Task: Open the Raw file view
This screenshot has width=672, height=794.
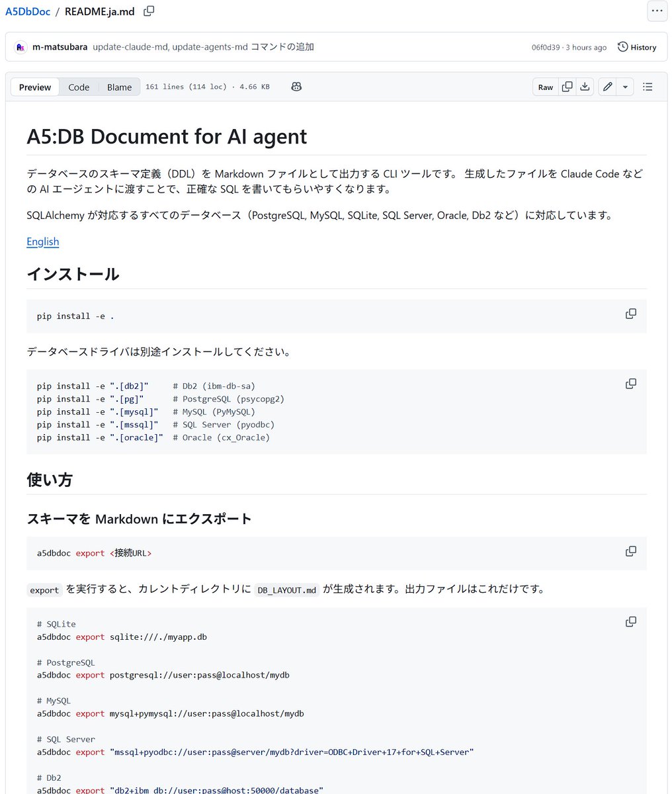Action: coord(546,87)
